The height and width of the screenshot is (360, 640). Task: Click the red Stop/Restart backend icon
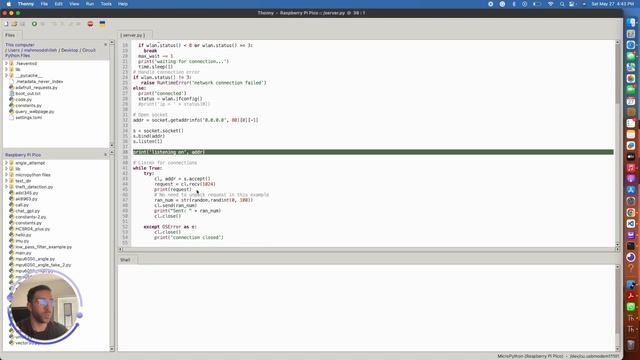point(90,24)
